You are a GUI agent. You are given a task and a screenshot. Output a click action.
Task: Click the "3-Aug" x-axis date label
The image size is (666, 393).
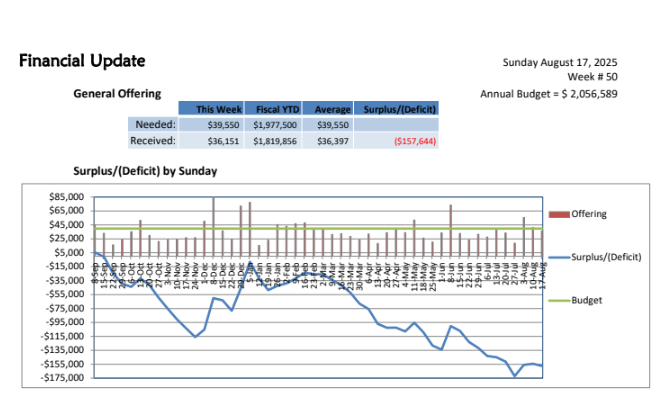point(524,274)
